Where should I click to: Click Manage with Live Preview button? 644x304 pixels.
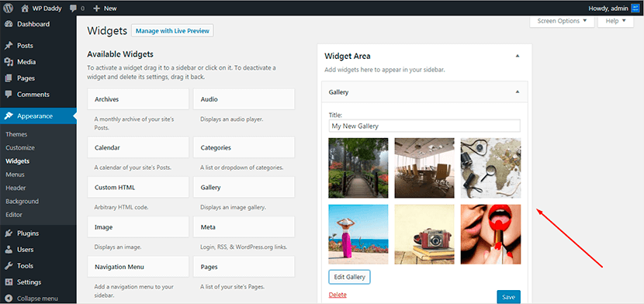point(172,31)
